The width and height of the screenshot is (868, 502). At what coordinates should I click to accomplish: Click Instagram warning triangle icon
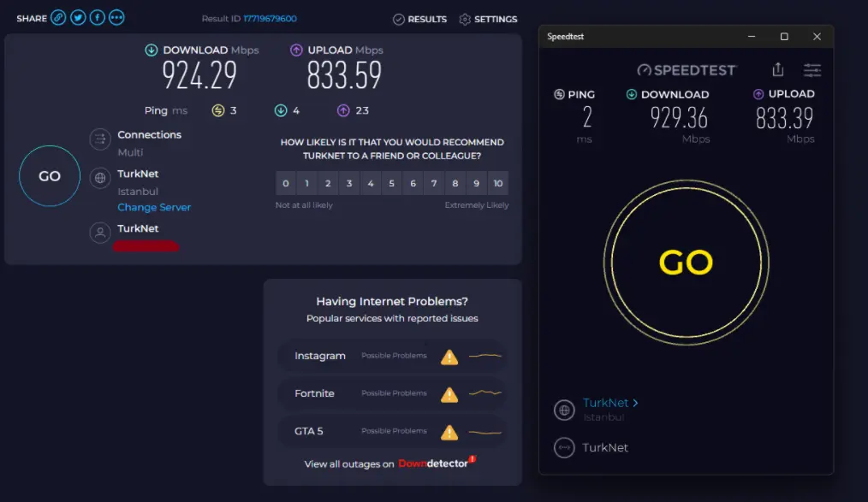click(x=449, y=357)
